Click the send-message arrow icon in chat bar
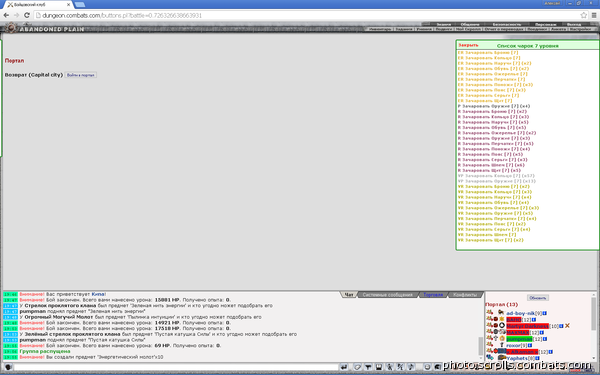The image size is (600, 375). (344, 367)
